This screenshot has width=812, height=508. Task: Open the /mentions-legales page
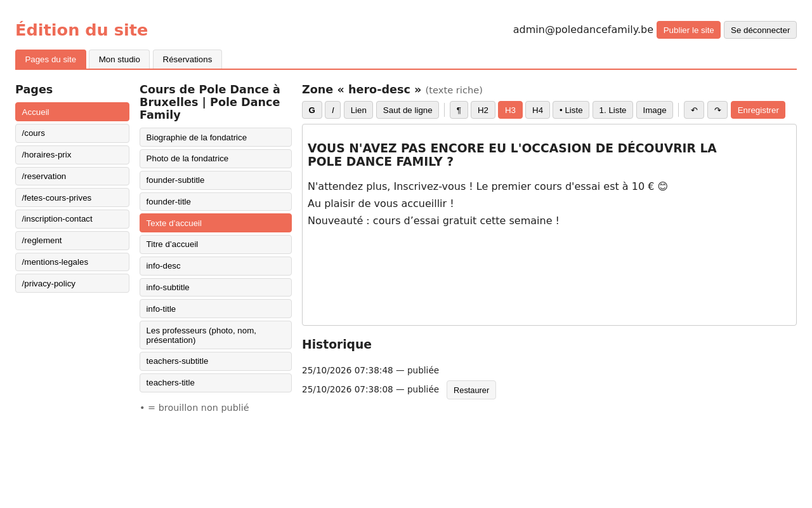[72, 262]
